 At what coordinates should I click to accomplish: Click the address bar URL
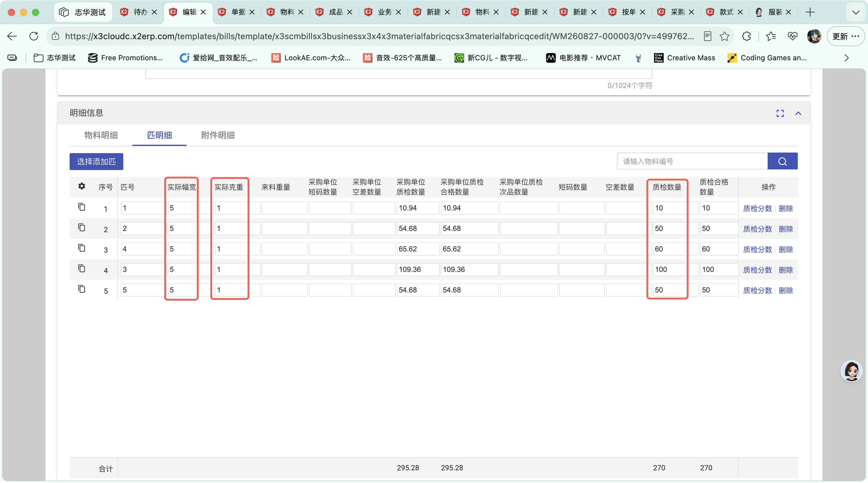pyautogui.click(x=380, y=36)
